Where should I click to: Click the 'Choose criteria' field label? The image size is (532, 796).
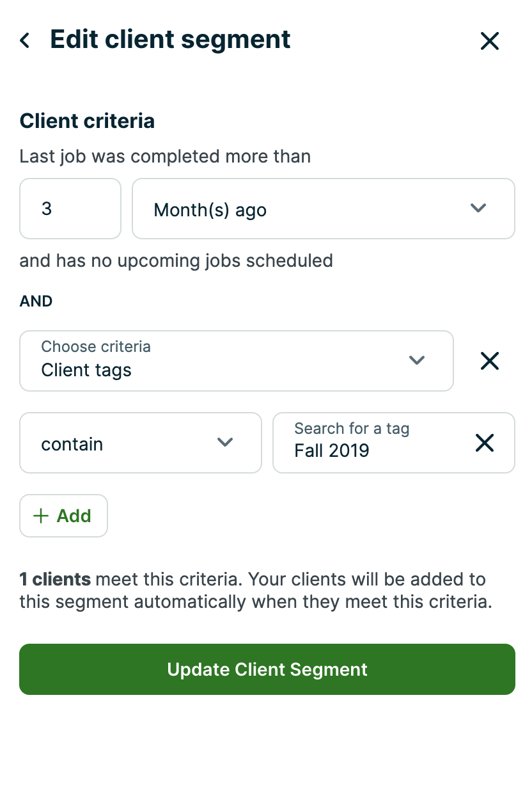(96, 347)
